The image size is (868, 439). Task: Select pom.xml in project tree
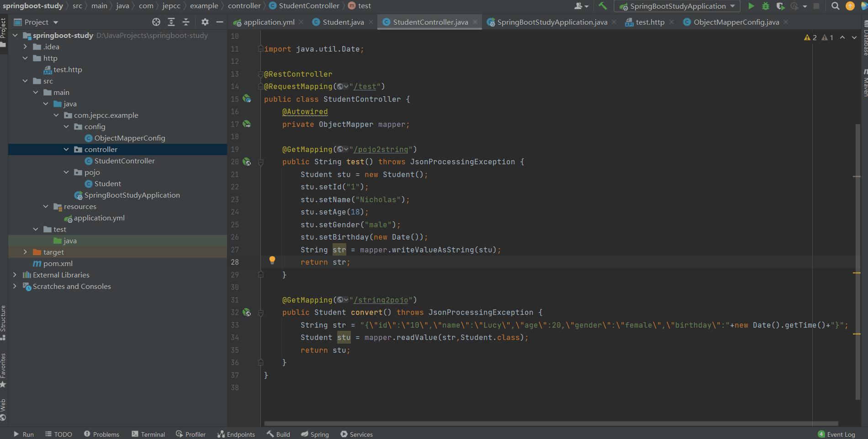58,263
